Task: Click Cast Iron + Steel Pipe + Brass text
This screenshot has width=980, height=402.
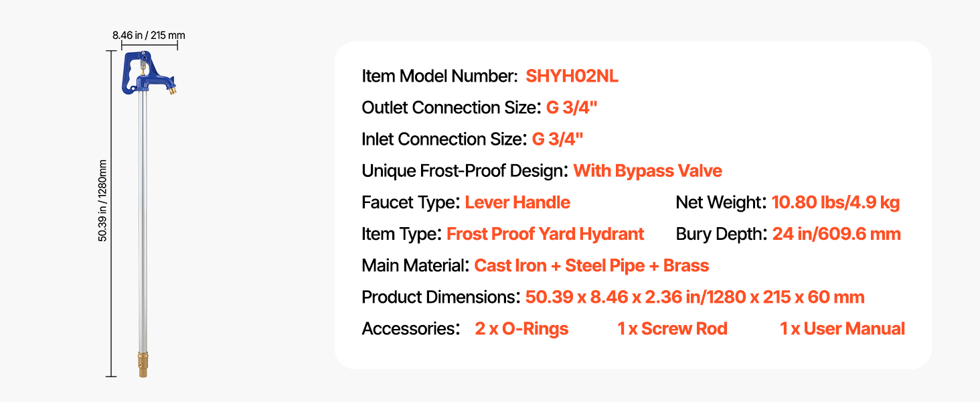Action: click(591, 265)
